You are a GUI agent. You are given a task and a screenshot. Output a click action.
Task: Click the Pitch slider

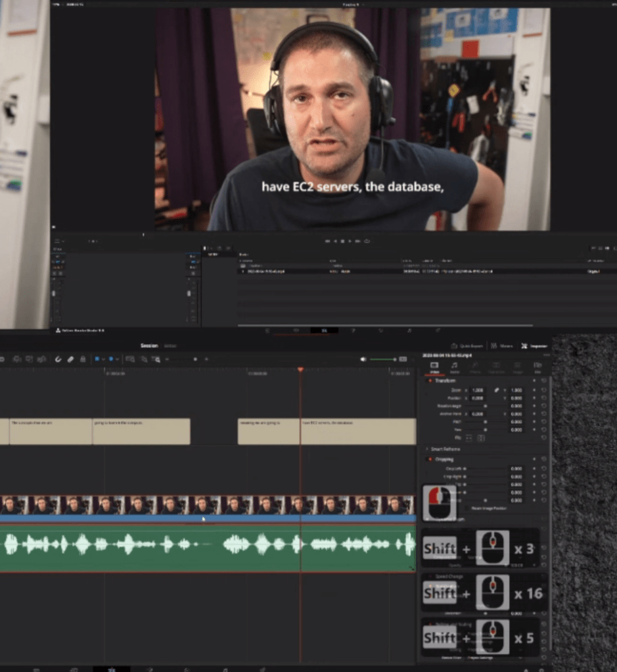pyautogui.click(x=486, y=422)
